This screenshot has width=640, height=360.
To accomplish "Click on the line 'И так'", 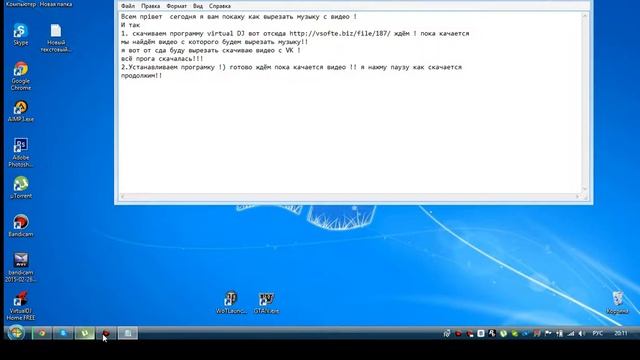I will click(x=130, y=25).
